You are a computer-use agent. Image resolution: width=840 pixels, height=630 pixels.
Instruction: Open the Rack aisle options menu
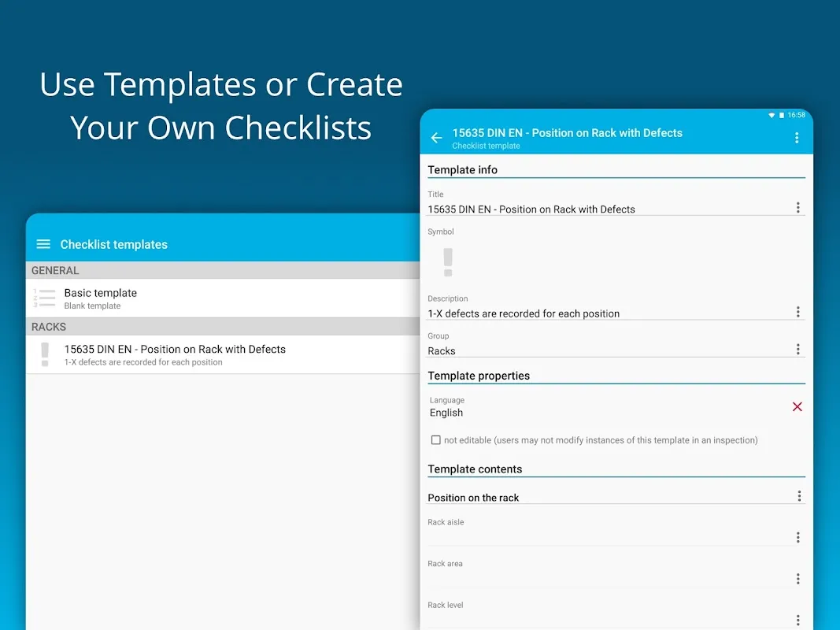click(797, 537)
